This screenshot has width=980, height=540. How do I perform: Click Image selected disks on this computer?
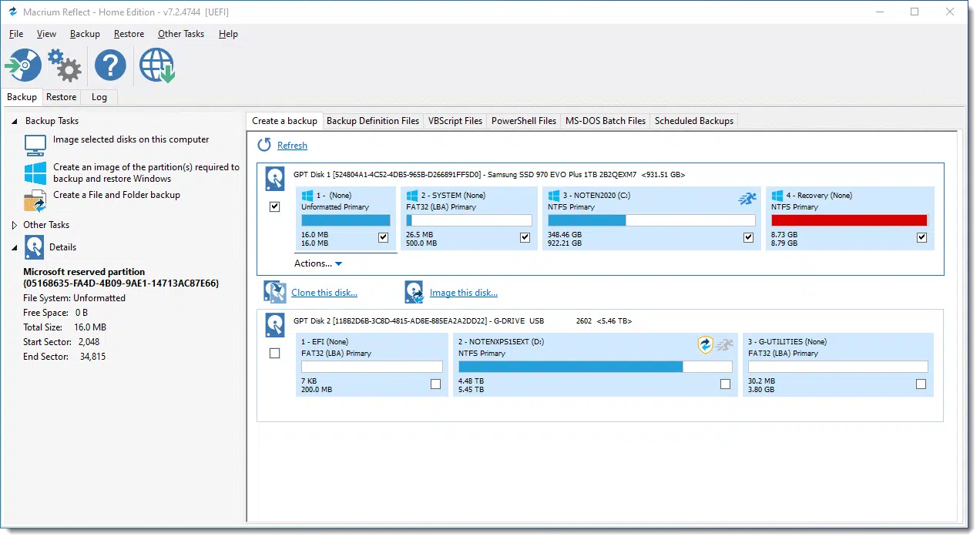click(131, 139)
